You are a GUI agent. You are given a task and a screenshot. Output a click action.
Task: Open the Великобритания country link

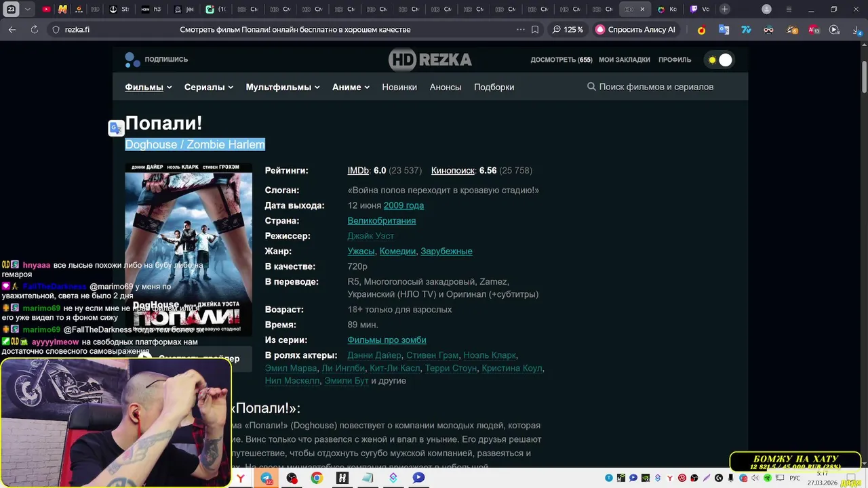pos(382,221)
